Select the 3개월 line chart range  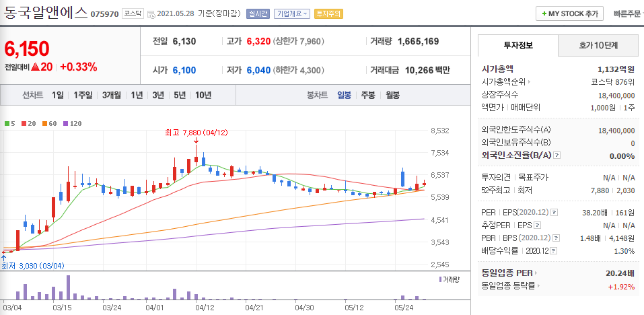(111, 96)
